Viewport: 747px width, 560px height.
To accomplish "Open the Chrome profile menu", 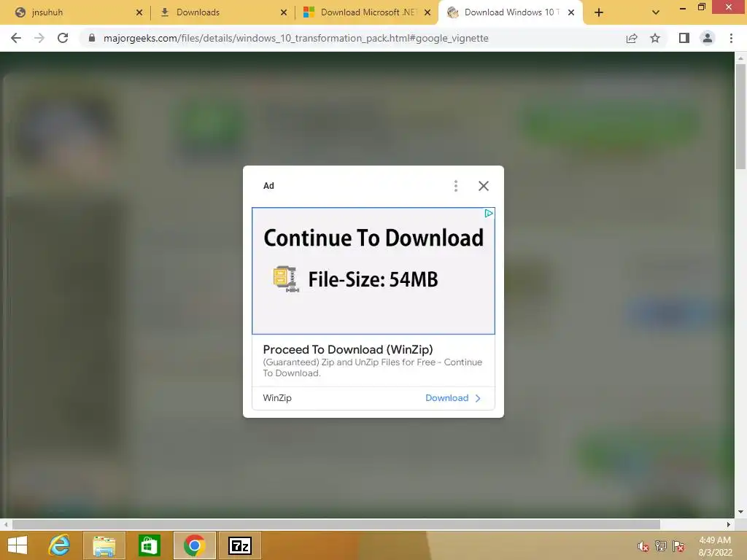I will [708, 38].
